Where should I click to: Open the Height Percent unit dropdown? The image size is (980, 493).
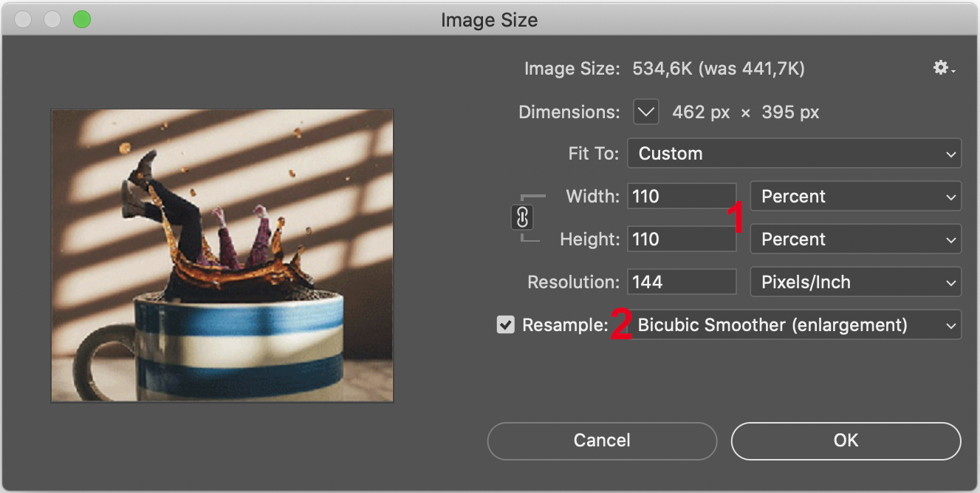click(x=855, y=239)
